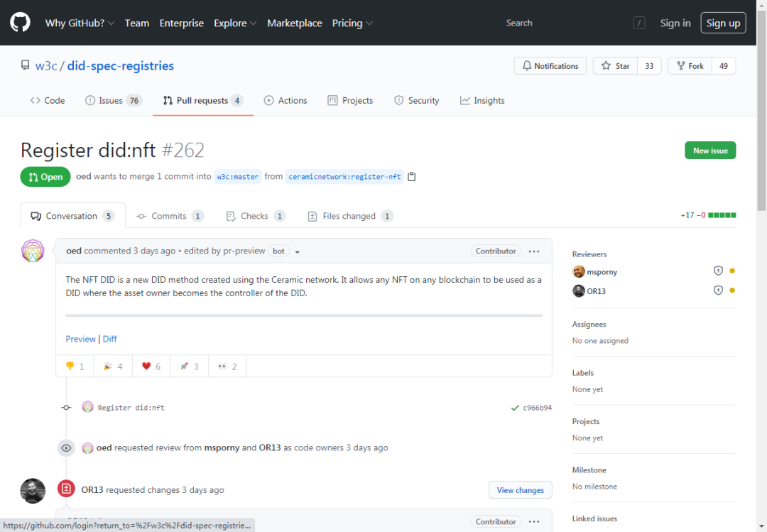Click the w3c:master branch label
Viewport: 767px width, 532px height.
click(x=238, y=177)
